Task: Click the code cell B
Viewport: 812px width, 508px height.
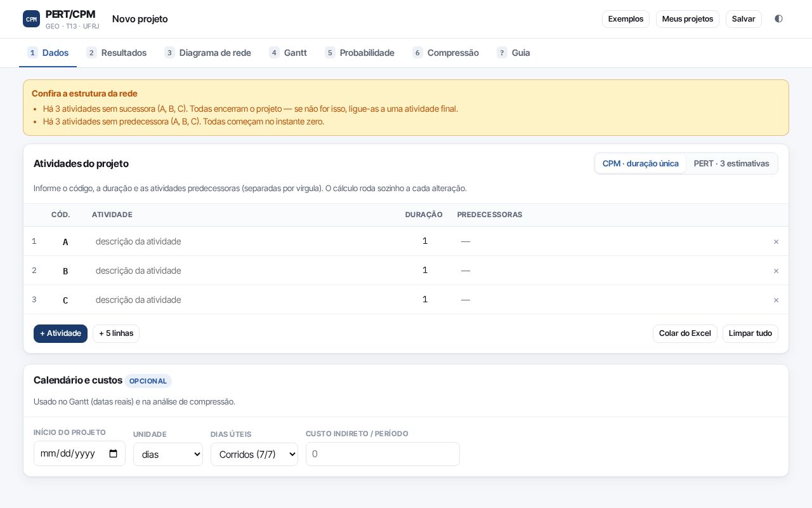Action: pos(65,271)
